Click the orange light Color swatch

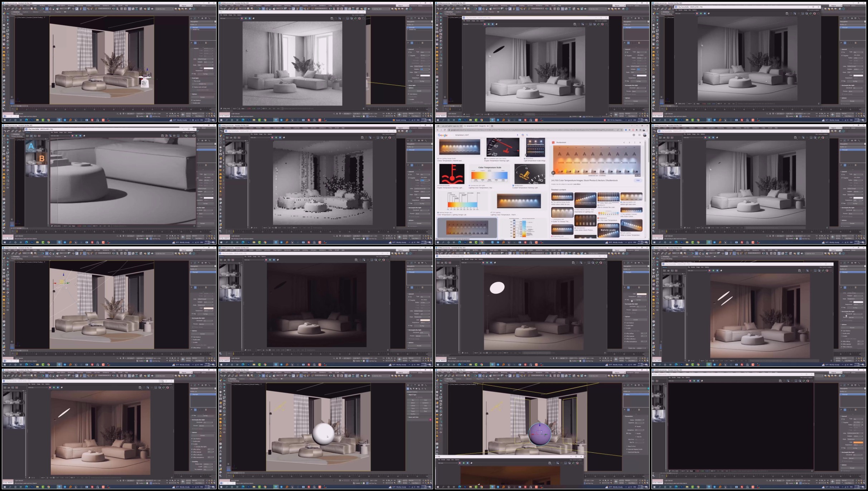tap(858, 442)
